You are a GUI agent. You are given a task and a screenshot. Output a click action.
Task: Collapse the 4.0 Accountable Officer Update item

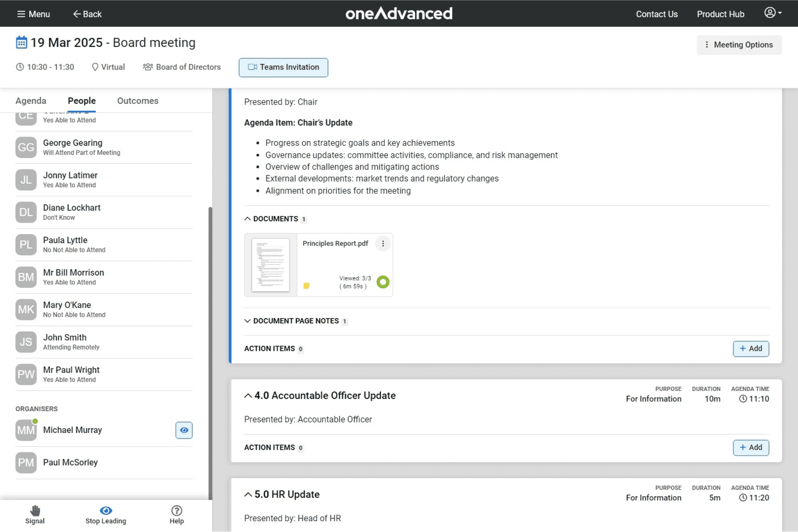coord(248,396)
